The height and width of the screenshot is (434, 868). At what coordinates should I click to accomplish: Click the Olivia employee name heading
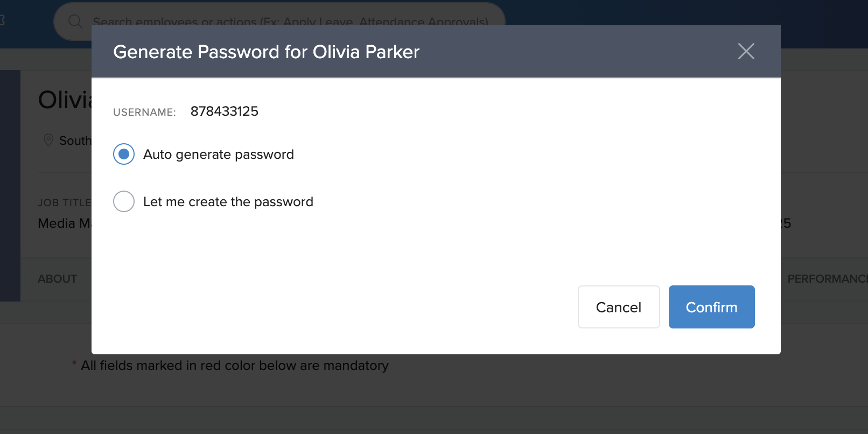[65, 100]
